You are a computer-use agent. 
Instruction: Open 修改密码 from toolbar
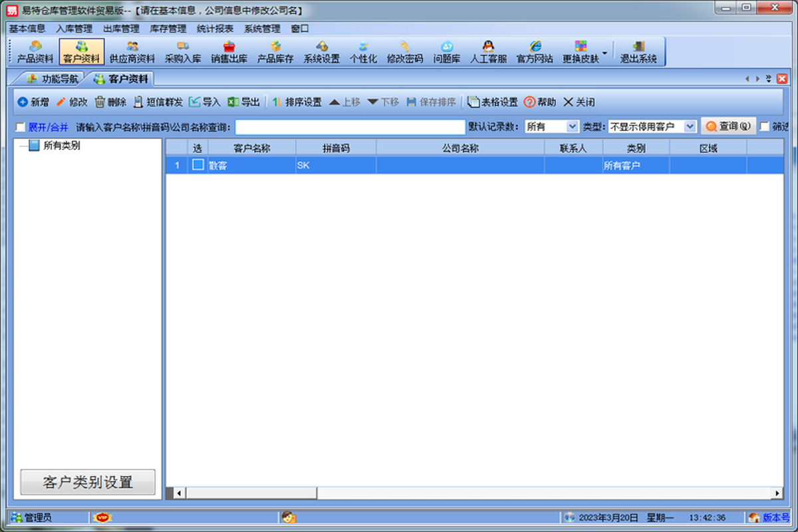tap(405, 52)
